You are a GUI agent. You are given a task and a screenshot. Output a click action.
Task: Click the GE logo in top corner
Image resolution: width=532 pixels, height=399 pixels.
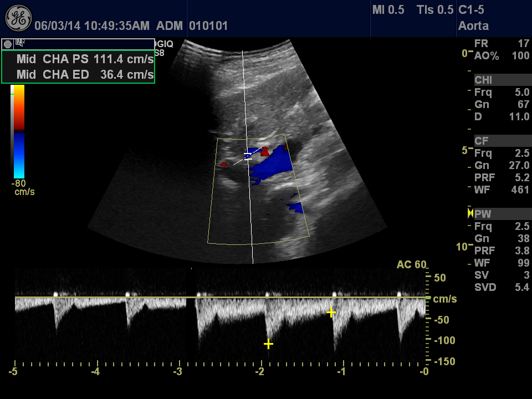(x=18, y=18)
